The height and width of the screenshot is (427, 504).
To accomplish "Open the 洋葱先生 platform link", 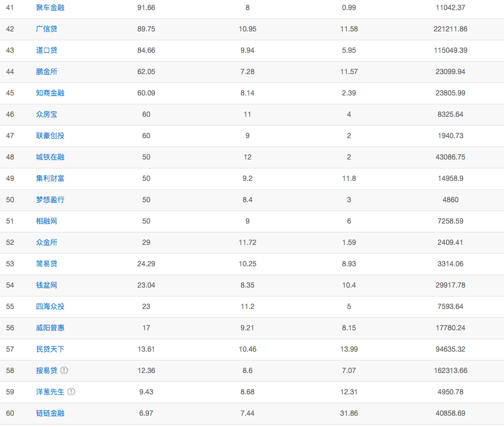I will click(50, 391).
